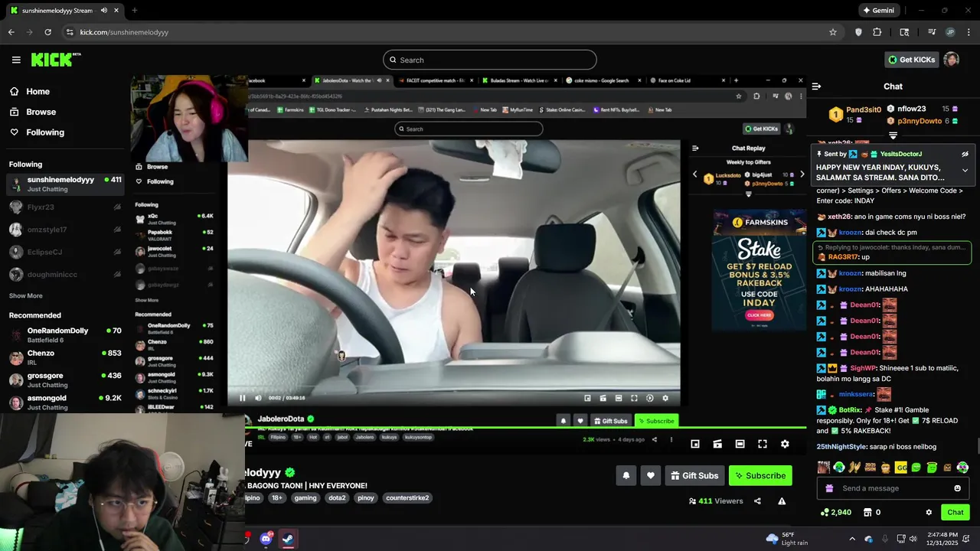The image size is (980, 551).
Task: Click the KICK logo
Action: pos(56,60)
